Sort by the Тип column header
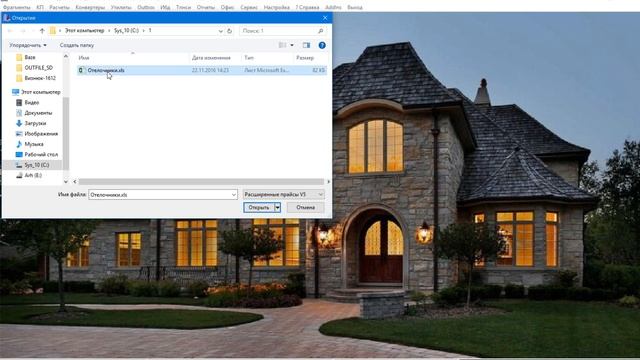 coord(249,58)
